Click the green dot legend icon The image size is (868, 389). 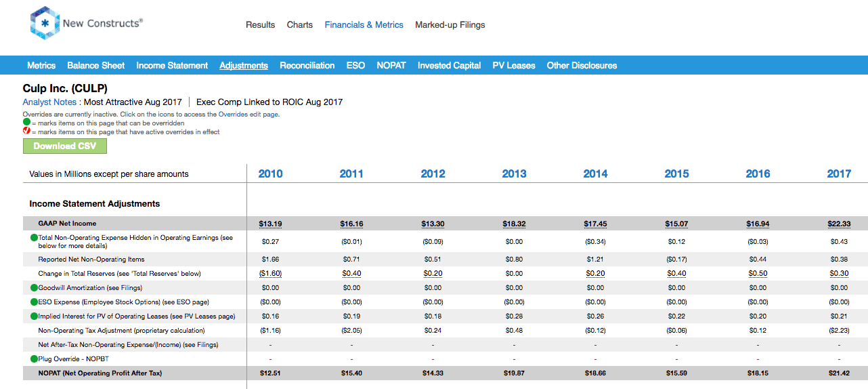(x=26, y=123)
